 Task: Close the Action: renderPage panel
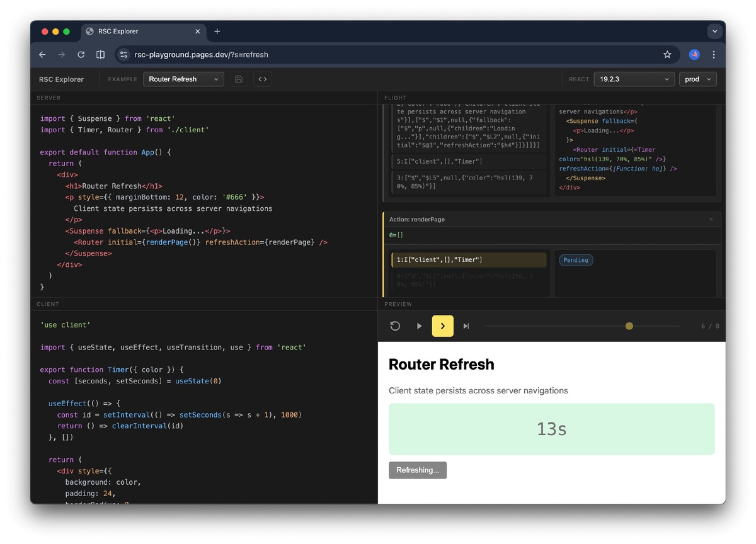711,219
